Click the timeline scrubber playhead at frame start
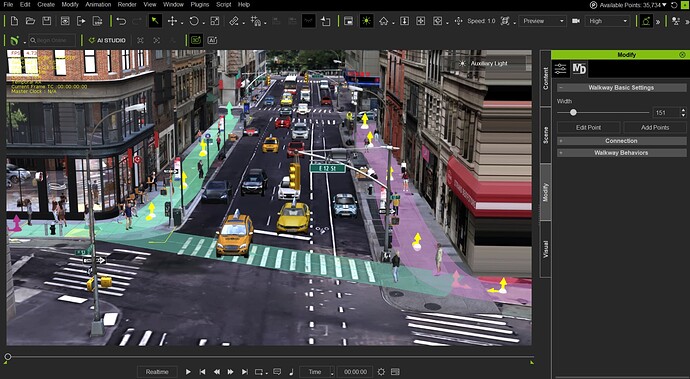Viewport: 690px width, 379px height. coord(7,357)
